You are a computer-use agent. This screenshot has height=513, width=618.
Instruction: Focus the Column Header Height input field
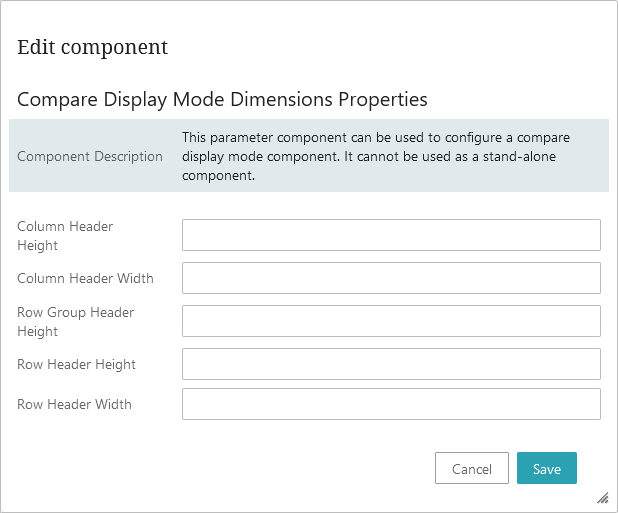pos(391,235)
